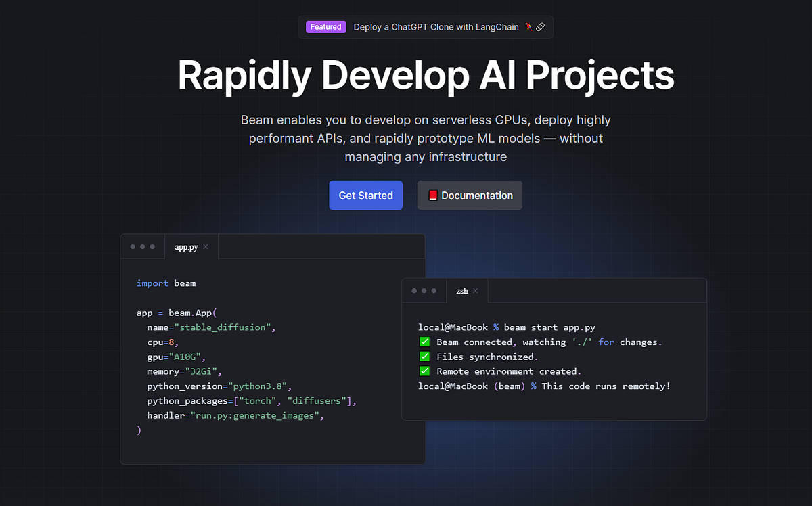Viewport: 812px width, 506px height.
Task: Click the stable_diffusion name in the code
Action: [222, 327]
